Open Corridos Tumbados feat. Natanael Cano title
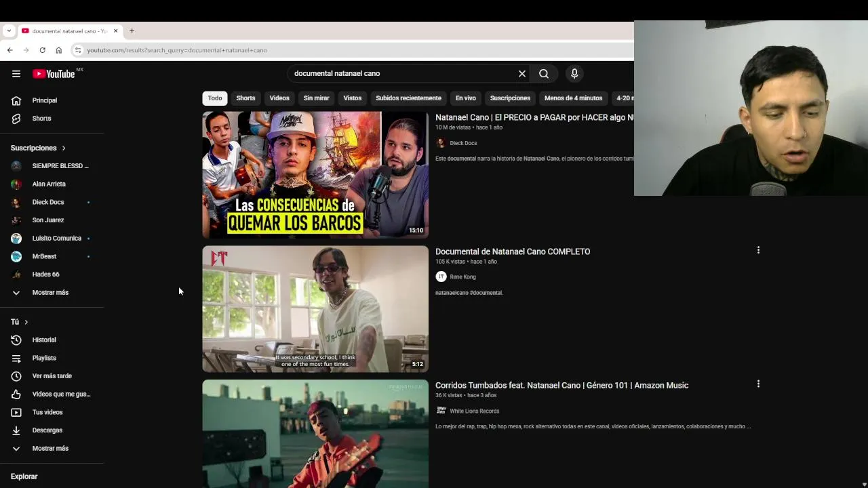The height and width of the screenshot is (488, 868). pyautogui.click(x=561, y=385)
